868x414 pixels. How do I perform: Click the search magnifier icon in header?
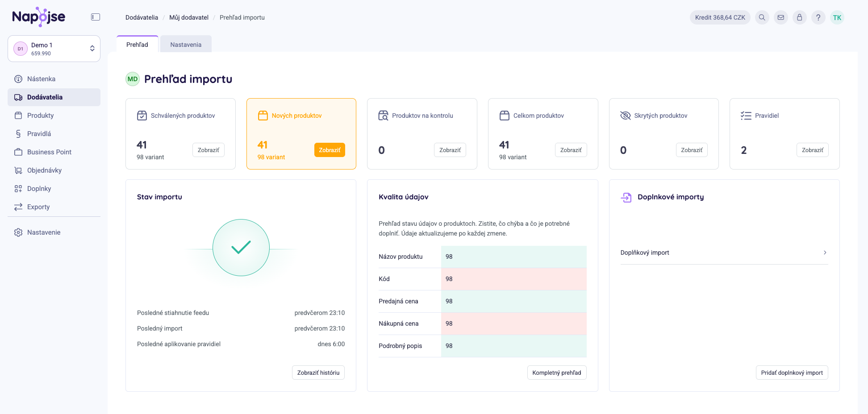coord(762,17)
